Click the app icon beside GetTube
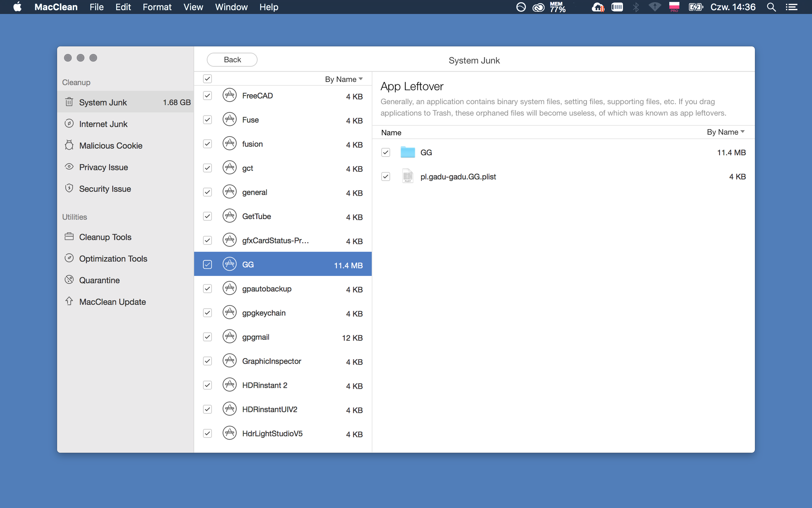The height and width of the screenshot is (508, 812). 229,216
